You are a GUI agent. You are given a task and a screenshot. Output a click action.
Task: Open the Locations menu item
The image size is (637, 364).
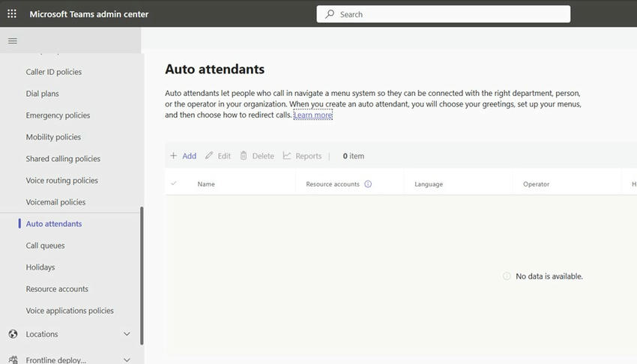[x=42, y=334]
